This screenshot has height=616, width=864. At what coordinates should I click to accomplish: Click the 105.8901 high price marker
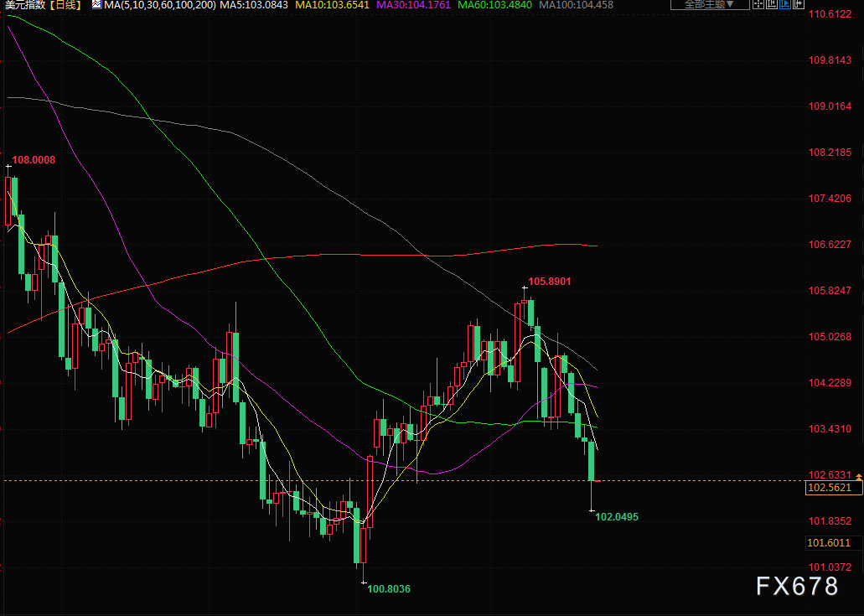tap(550, 282)
